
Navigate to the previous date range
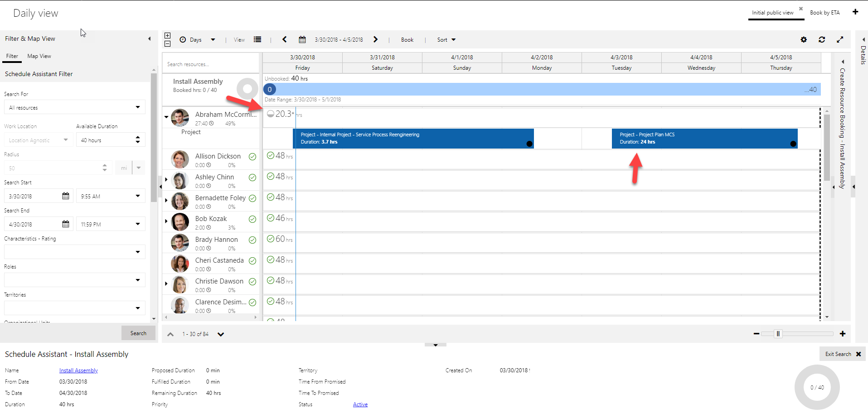pyautogui.click(x=284, y=39)
